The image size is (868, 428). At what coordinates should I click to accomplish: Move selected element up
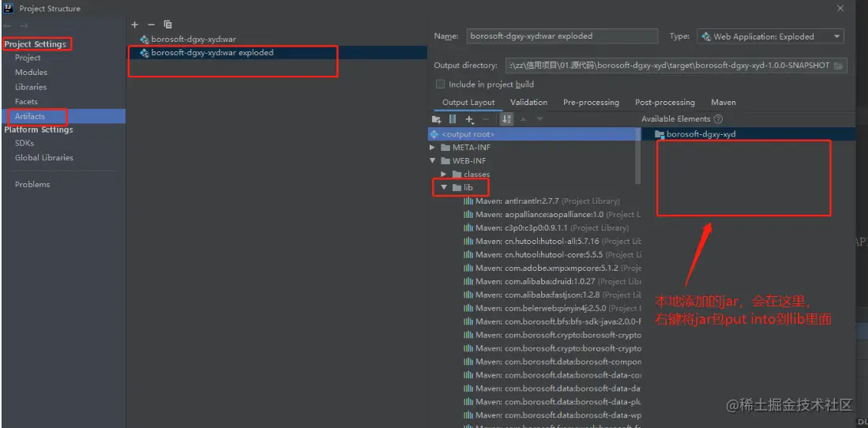point(524,119)
